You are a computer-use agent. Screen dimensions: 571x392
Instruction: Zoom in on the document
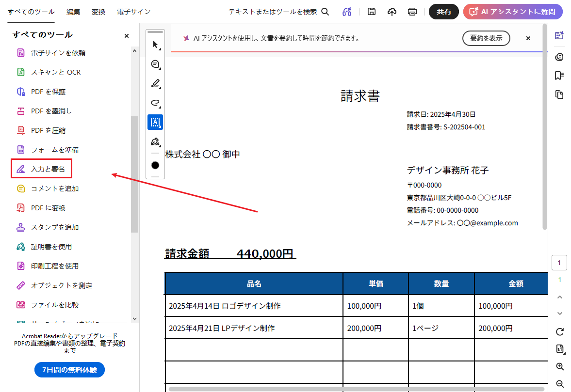560,366
